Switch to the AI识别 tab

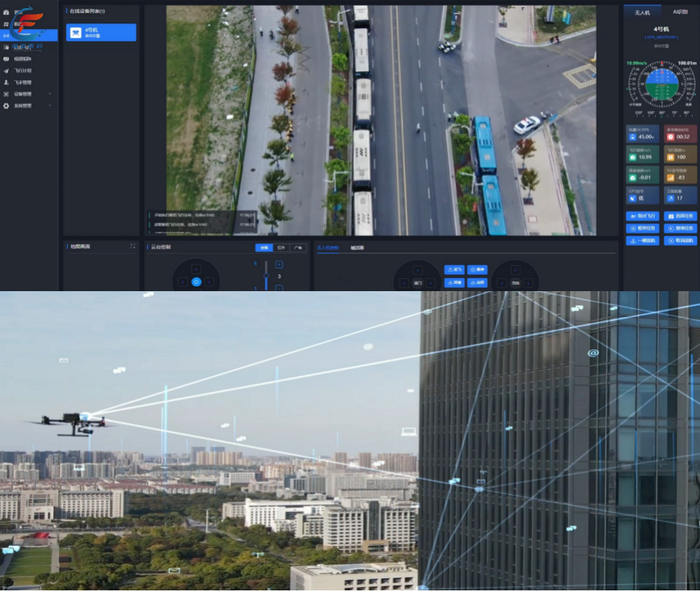[679, 12]
